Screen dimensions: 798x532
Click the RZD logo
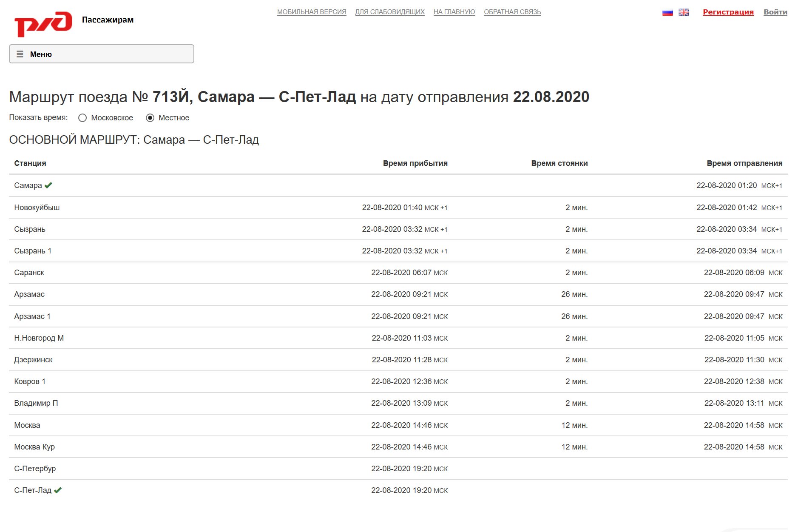pyautogui.click(x=43, y=24)
